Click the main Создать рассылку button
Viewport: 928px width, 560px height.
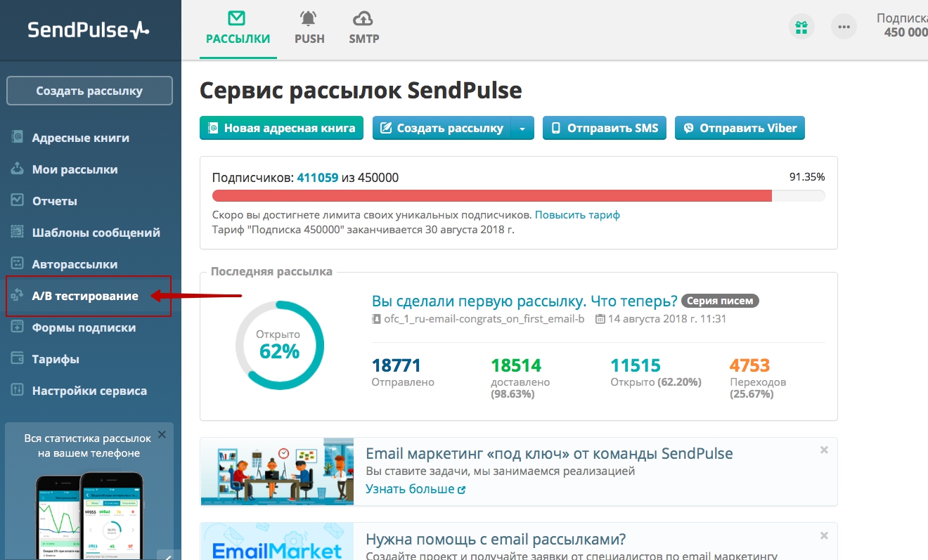442,128
